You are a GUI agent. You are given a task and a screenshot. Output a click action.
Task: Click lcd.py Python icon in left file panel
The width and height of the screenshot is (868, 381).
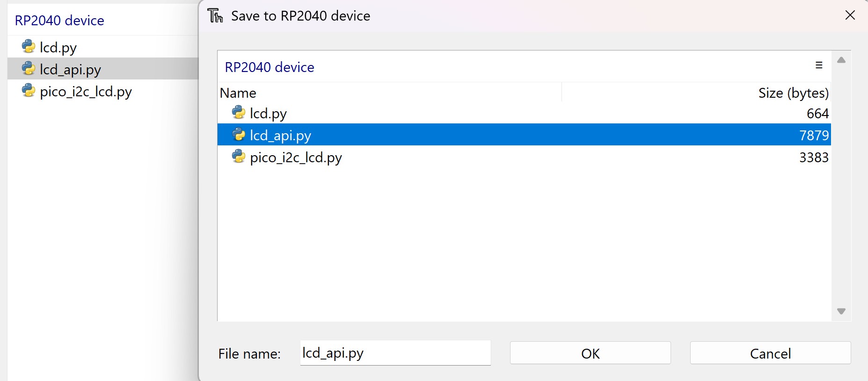pyautogui.click(x=29, y=46)
